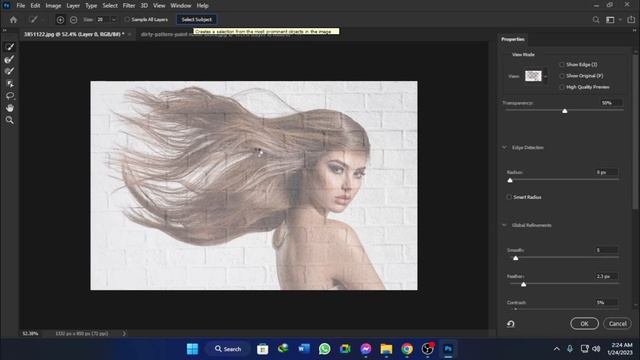This screenshot has width=640, height=360.
Task: Click the Feather slider handle
Action: click(x=523, y=284)
